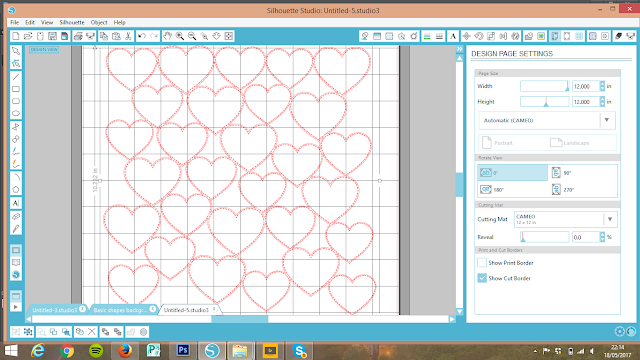Click Send to Silhouette icon
Screen dimensions: 640x360
pyautogui.click(x=631, y=36)
